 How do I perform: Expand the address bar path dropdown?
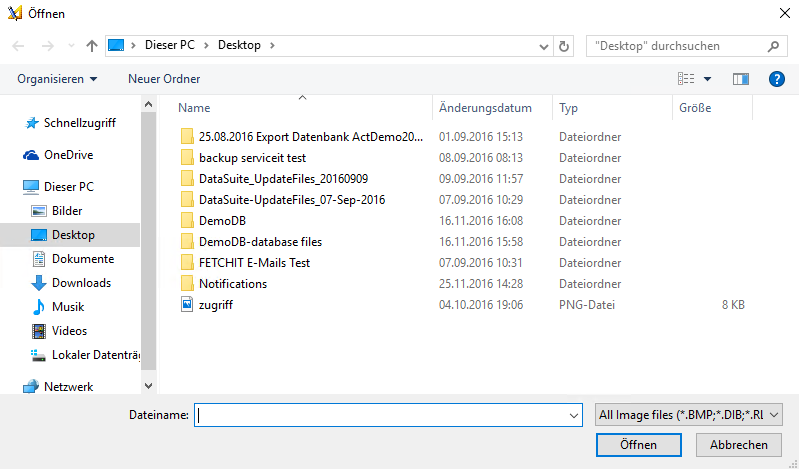[544, 46]
